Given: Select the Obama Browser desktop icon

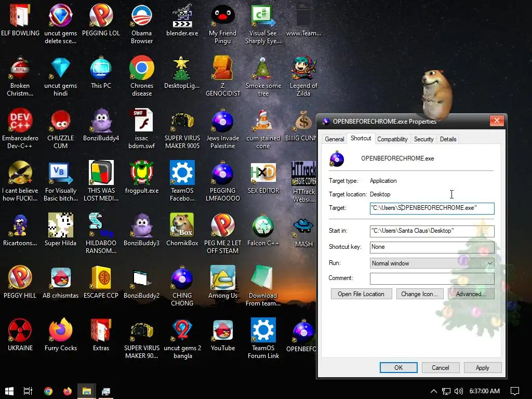Looking at the screenshot, I should pos(142,24).
